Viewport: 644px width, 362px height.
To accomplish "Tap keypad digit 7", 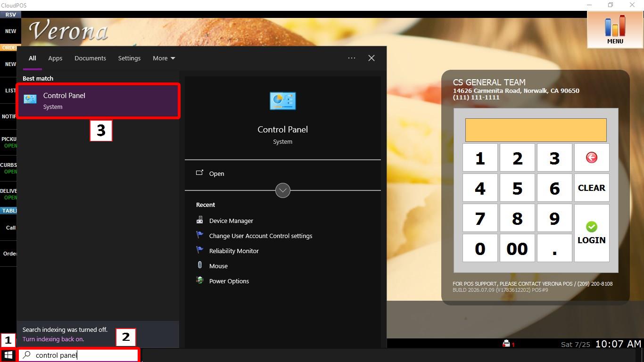I will (480, 218).
